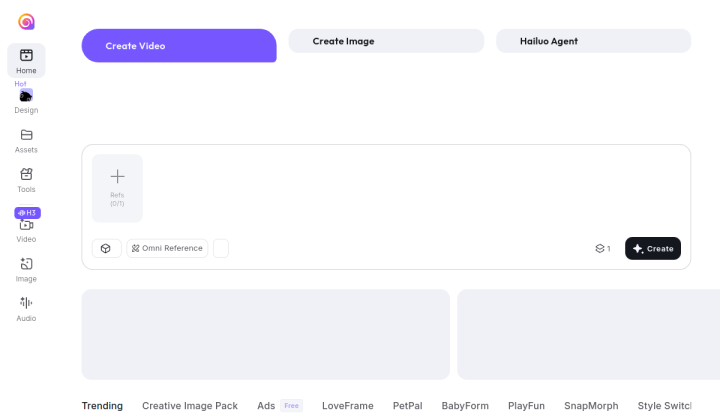The image size is (720, 420).
Task: Click the blank square button beside Omni Reference
Action: point(221,248)
